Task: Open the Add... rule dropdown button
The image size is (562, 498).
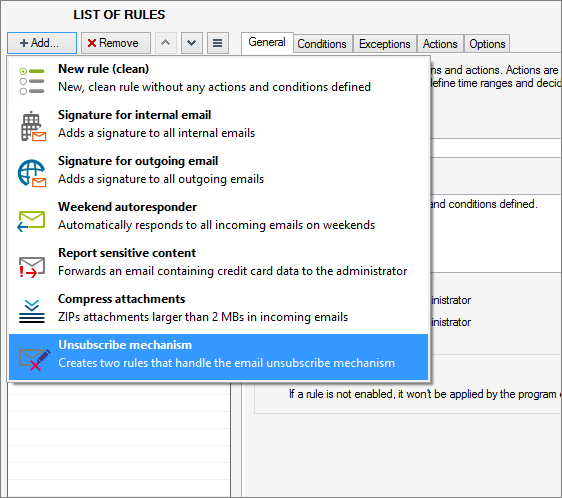Action: click(42, 43)
